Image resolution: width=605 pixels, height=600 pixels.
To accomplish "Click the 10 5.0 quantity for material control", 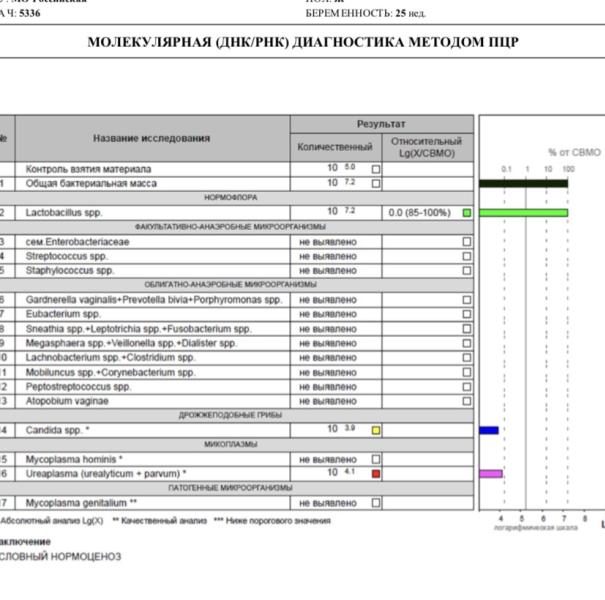I will (x=341, y=168).
